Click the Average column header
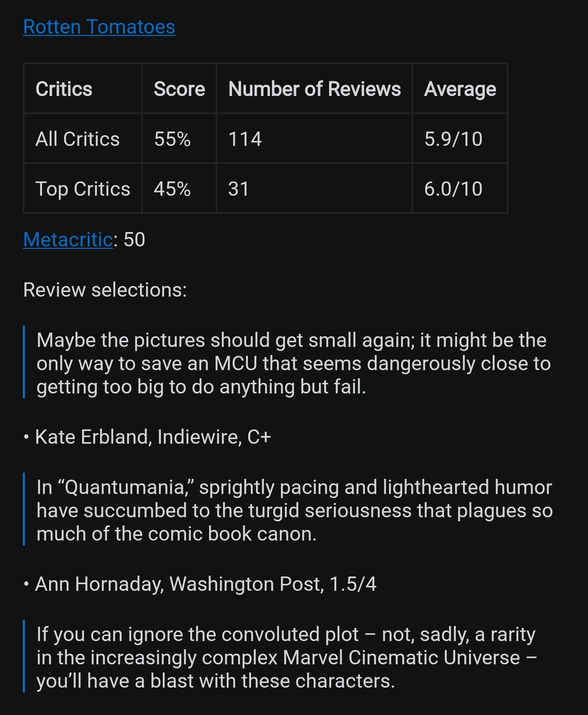The image size is (588, 715). point(460,89)
